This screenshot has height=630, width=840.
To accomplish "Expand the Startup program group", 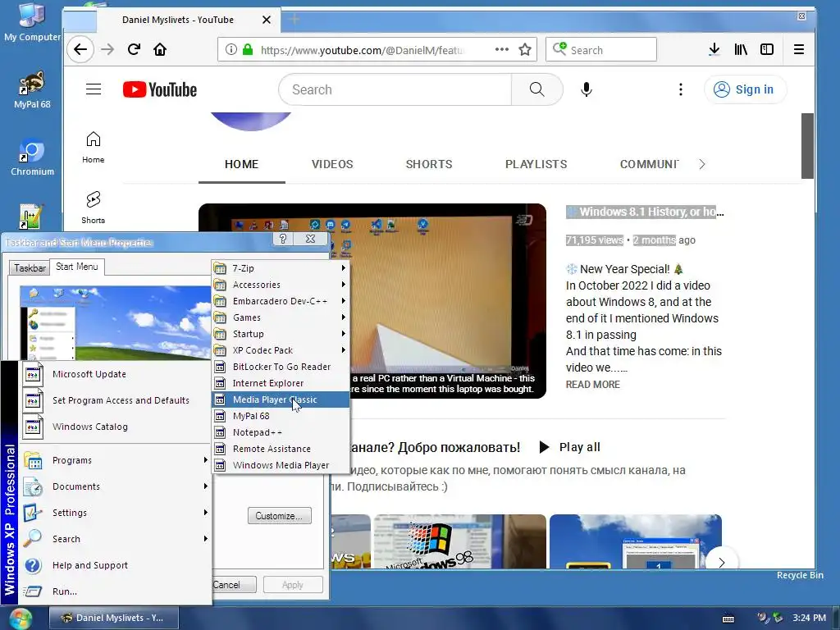I will (281, 334).
